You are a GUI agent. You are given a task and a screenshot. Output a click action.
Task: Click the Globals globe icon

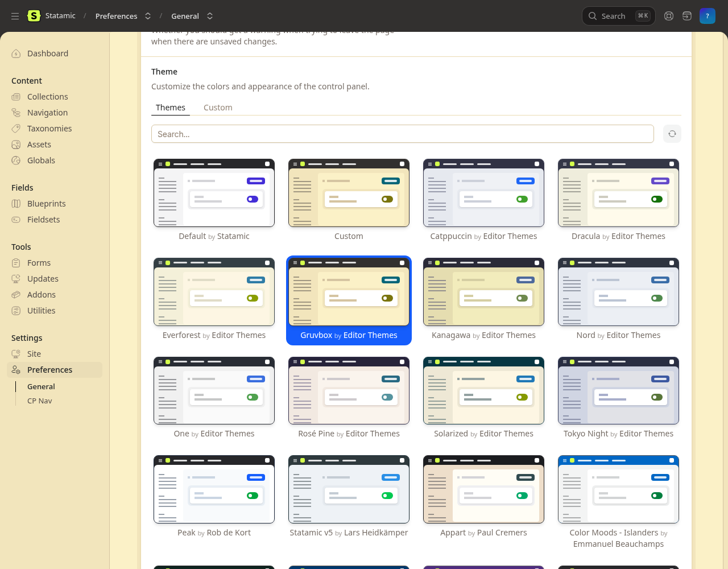(x=16, y=160)
